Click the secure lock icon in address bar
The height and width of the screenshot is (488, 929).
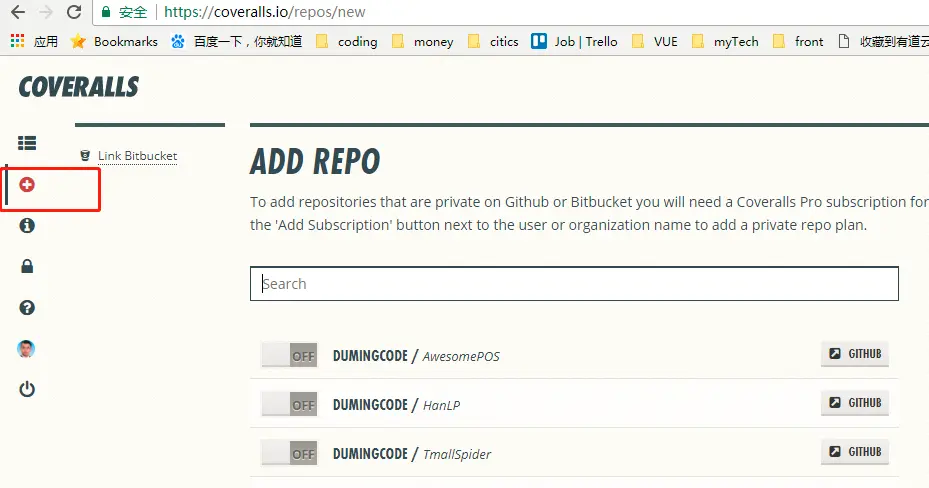(106, 12)
